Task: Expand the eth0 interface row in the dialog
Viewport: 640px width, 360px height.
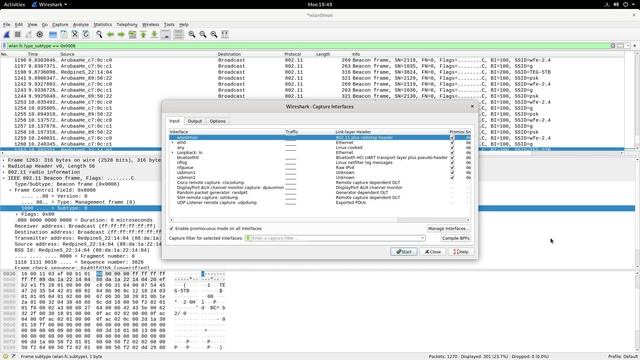Action: [173, 142]
